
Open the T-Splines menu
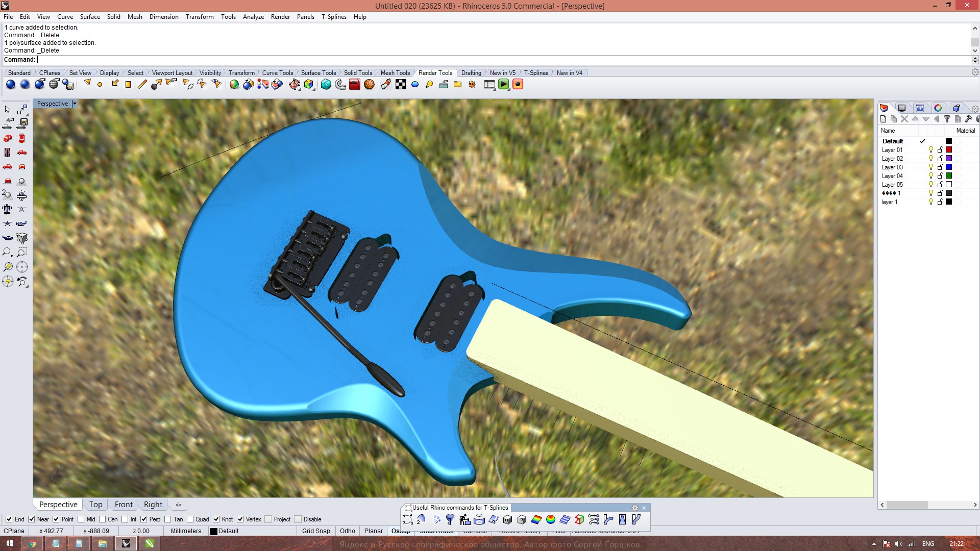[x=333, y=17]
